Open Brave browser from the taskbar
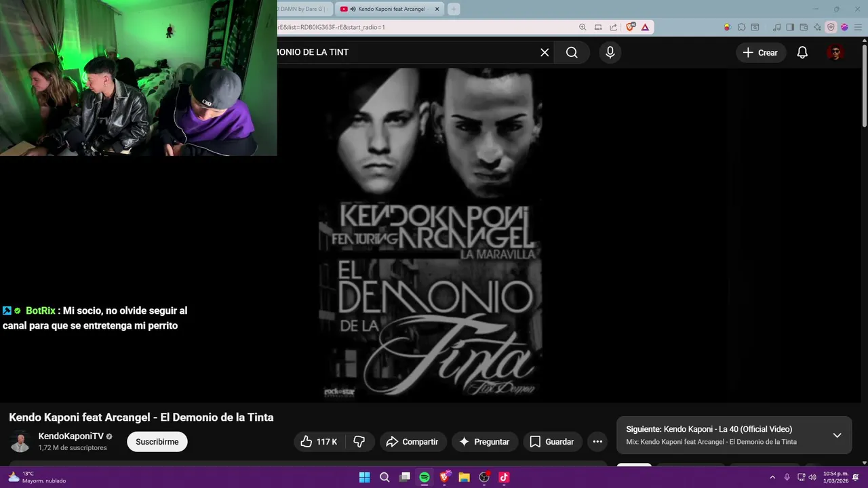 click(444, 477)
